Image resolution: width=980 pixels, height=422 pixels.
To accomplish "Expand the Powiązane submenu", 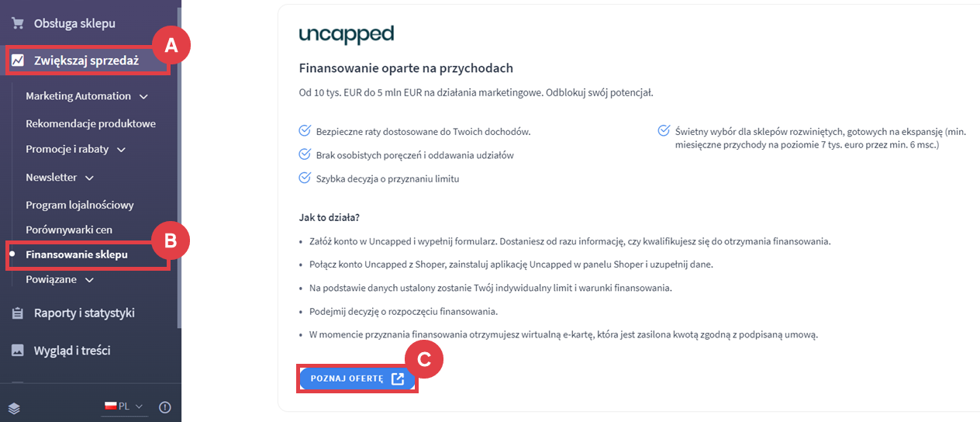I will click(89, 280).
